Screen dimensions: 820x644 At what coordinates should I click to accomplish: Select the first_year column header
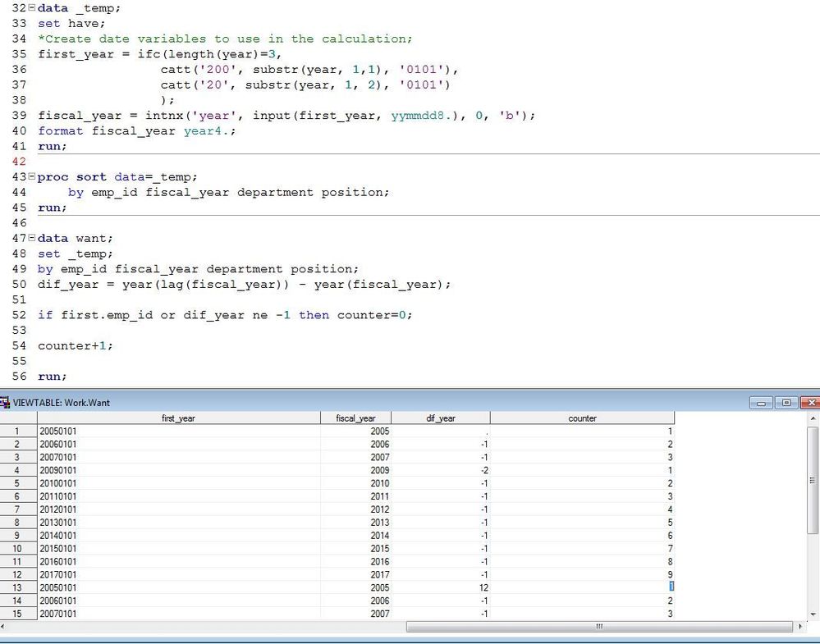click(178, 418)
